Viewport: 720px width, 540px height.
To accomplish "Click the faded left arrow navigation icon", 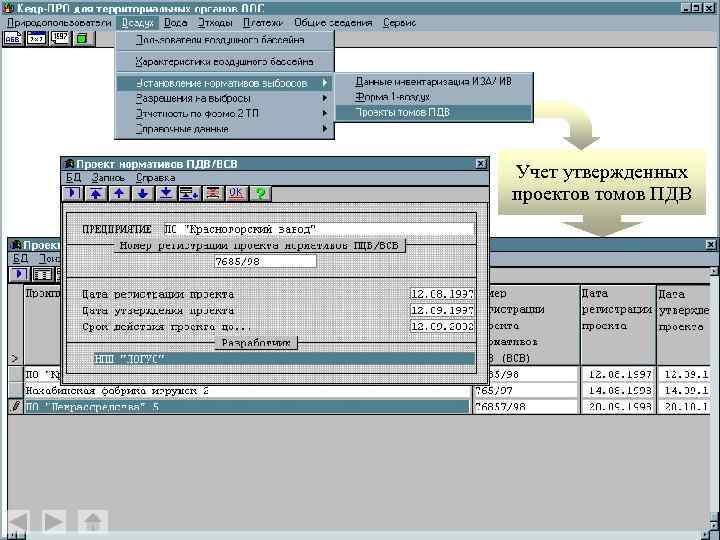I will pyautogui.click(x=18, y=522).
